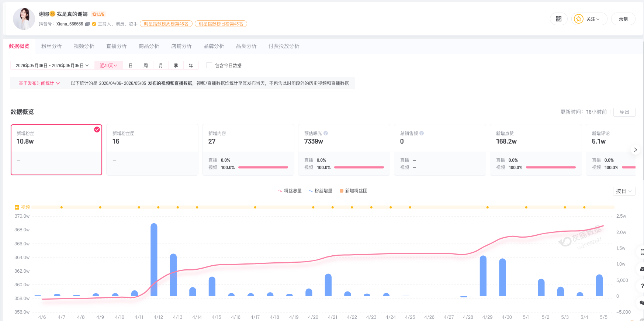Switch to 店铺分析 tab
Image resolution: width=644 pixels, height=321 pixels.
pyautogui.click(x=181, y=46)
